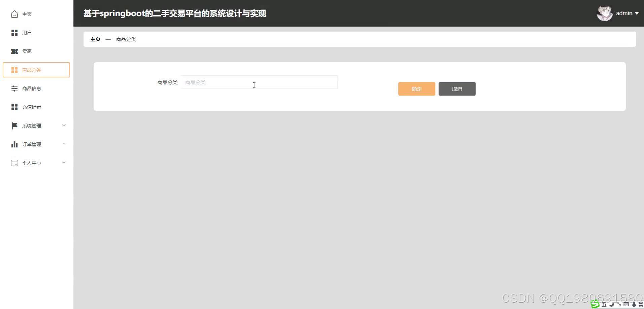Open 商品信息 from the sidebar menu
This screenshot has height=309, width=644.
(x=32, y=88)
